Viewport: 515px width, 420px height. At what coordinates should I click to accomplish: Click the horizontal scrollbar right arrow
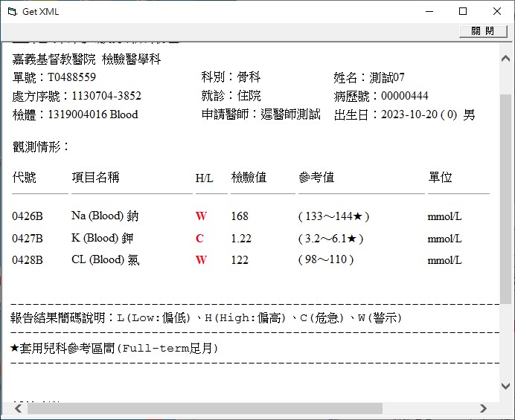tap(483, 408)
